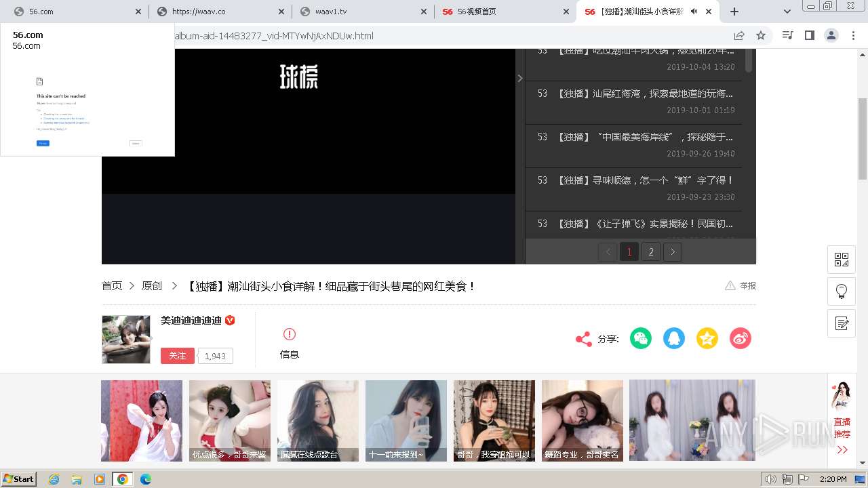Viewport: 868px width, 488px height.
Task: Open live thumbnail 哥哥，我穿旗袍可以
Action: click(x=494, y=421)
